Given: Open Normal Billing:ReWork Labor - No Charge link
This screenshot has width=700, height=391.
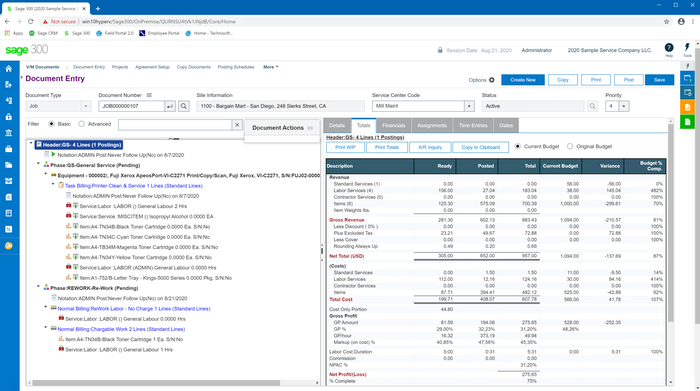Looking at the screenshot, I should (x=134, y=309).
